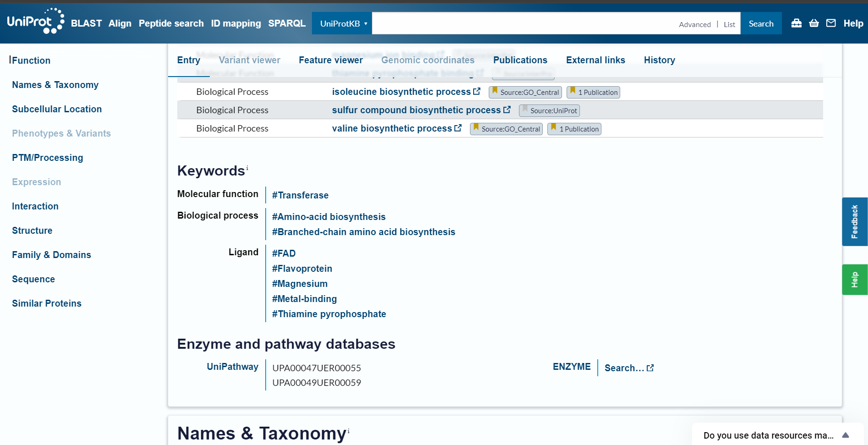
Task: Open isoleucine biosynthetic process external link icon
Action: point(477,91)
